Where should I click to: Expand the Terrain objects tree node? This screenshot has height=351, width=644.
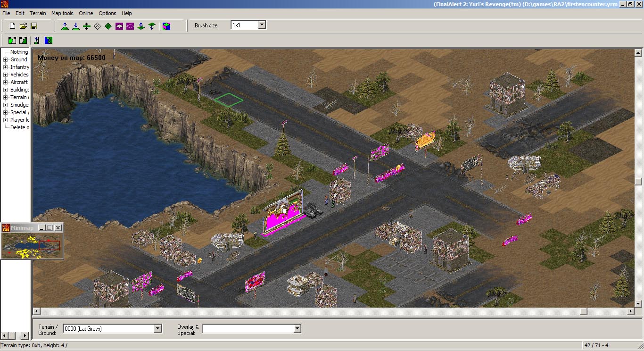click(x=6, y=98)
